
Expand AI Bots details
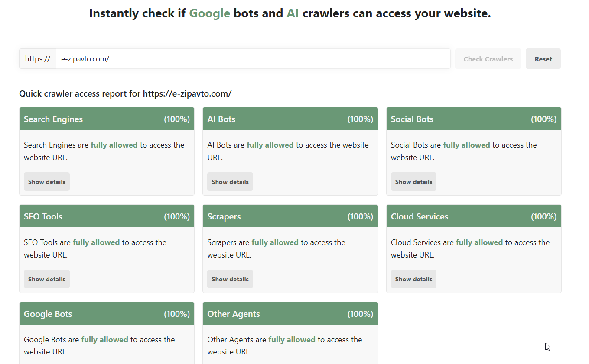pyautogui.click(x=230, y=182)
